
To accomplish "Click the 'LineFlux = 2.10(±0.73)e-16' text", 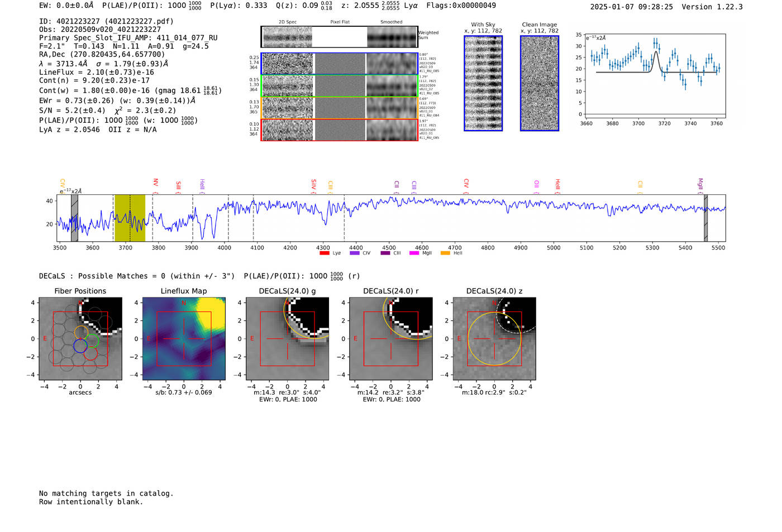I will point(97,72).
